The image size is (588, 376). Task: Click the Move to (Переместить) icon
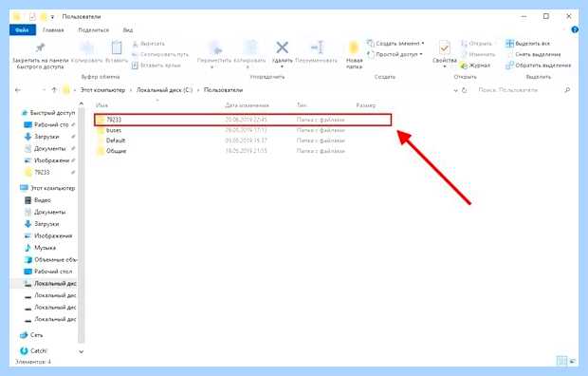pyautogui.click(x=215, y=48)
